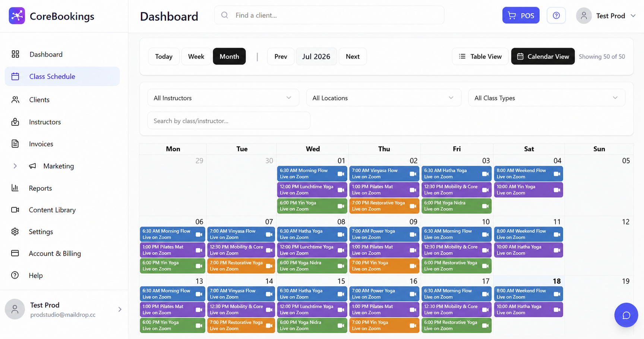Screen dimensions: 644x339
Task: Click the sidebar Test Prod avatar icon
Action: click(15, 309)
